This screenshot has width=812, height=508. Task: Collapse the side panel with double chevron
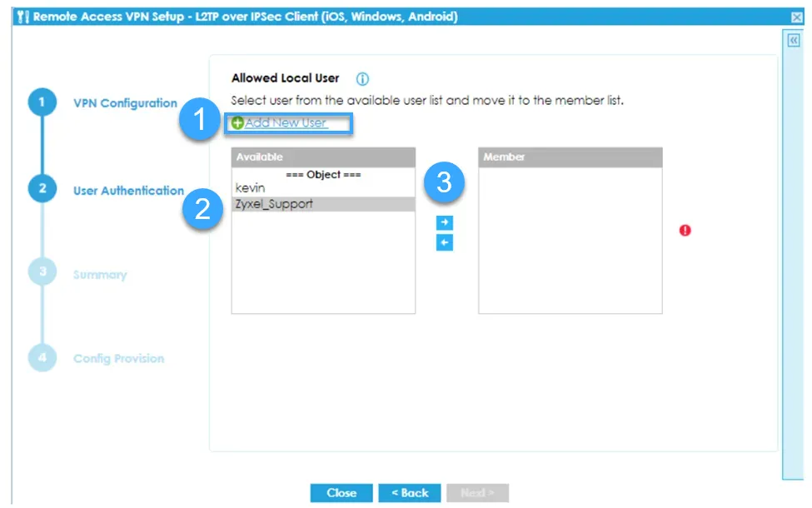pyautogui.click(x=793, y=41)
